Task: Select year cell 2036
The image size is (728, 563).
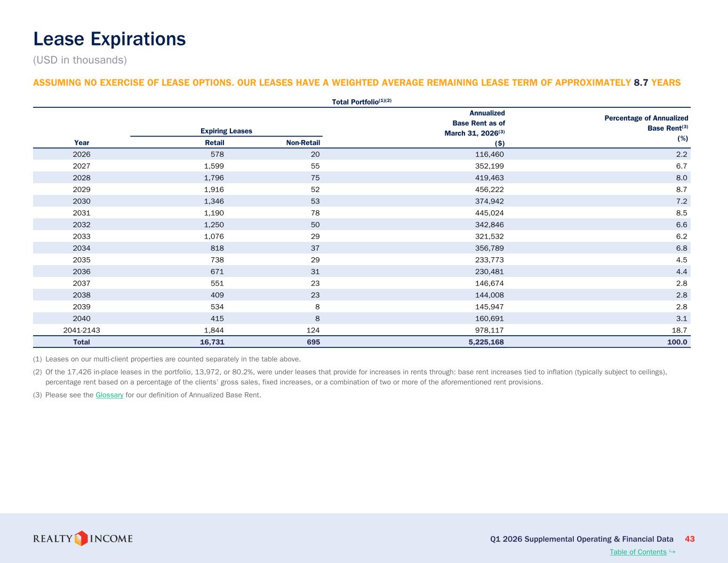Action: 82,272
